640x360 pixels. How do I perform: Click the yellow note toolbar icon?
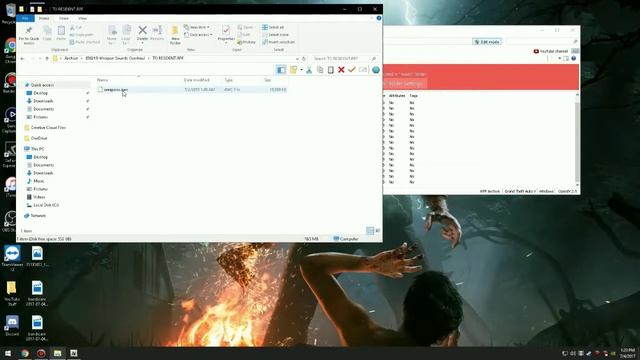293,70
